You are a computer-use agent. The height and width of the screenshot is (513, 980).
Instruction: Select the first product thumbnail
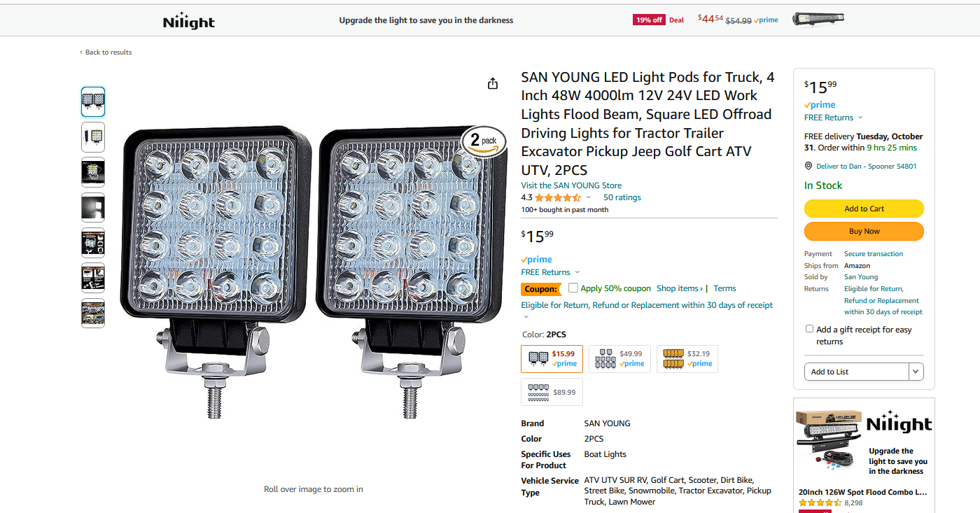(x=93, y=101)
